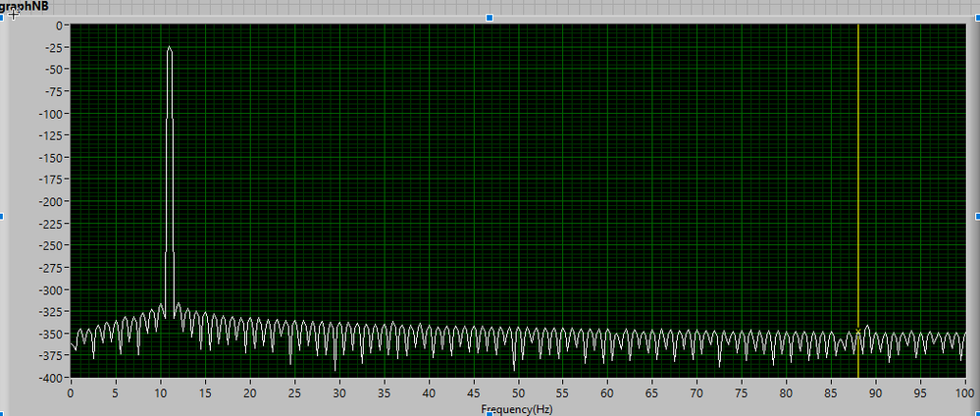980x416 pixels.
Task: Click the y-axis value -325
Action: point(53,312)
